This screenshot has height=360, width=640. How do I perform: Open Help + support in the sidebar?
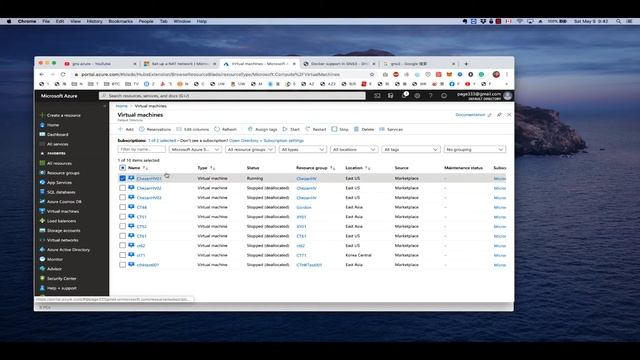tap(61, 288)
